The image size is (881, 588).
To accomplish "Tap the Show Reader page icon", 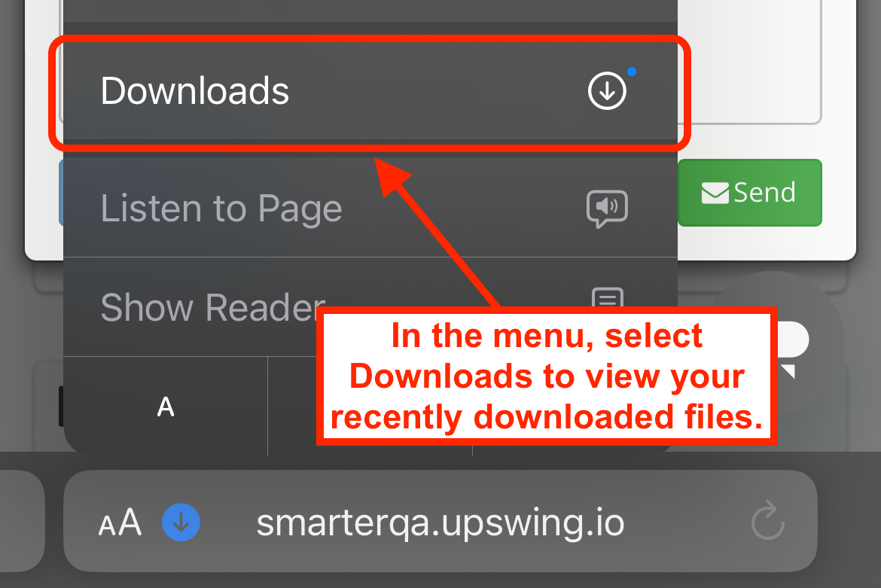I will (608, 297).
